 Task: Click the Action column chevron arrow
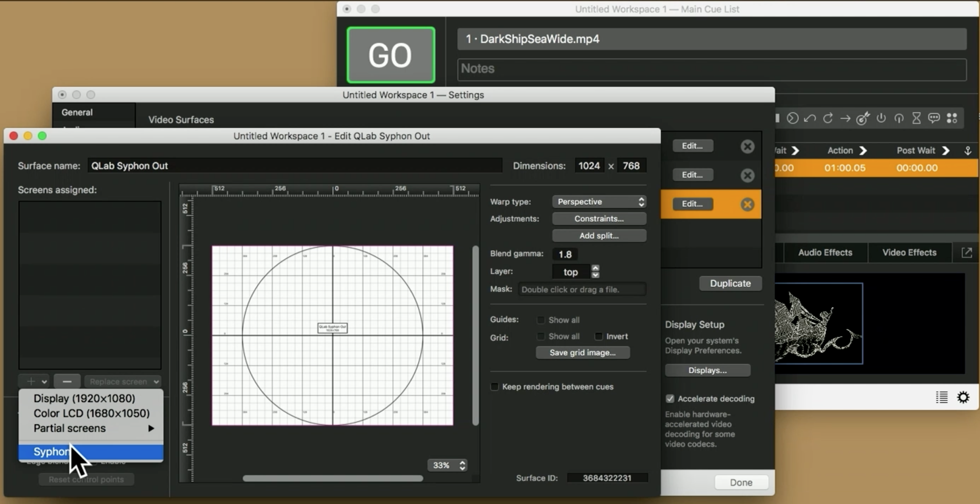click(x=863, y=151)
